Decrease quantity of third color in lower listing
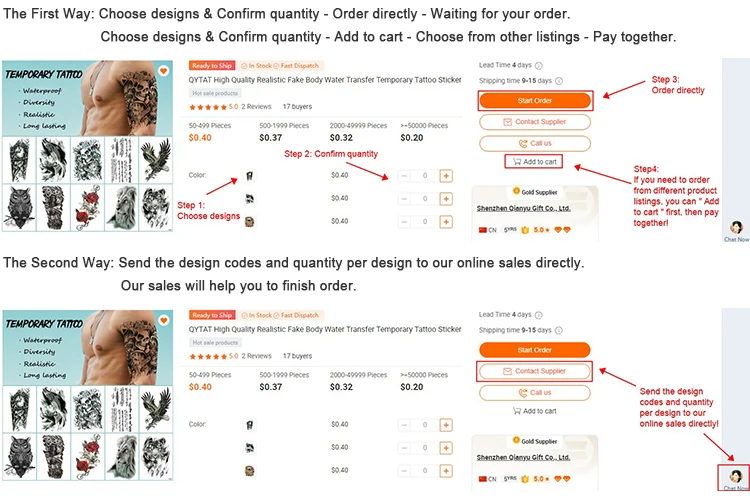The width and height of the screenshot is (750, 499). [x=404, y=470]
